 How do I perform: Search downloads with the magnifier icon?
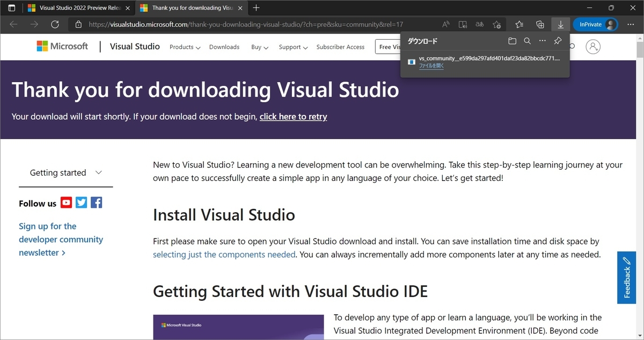pyautogui.click(x=527, y=41)
